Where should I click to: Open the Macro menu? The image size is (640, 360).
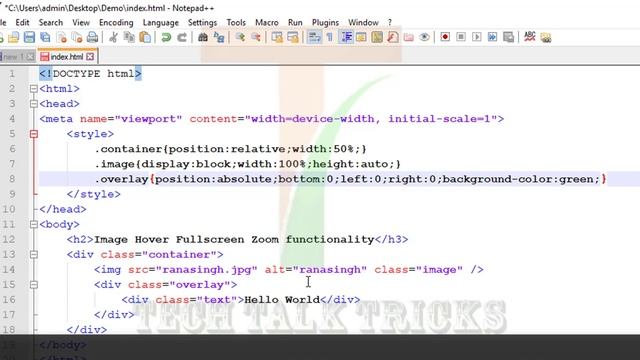(x=267, y=22)
